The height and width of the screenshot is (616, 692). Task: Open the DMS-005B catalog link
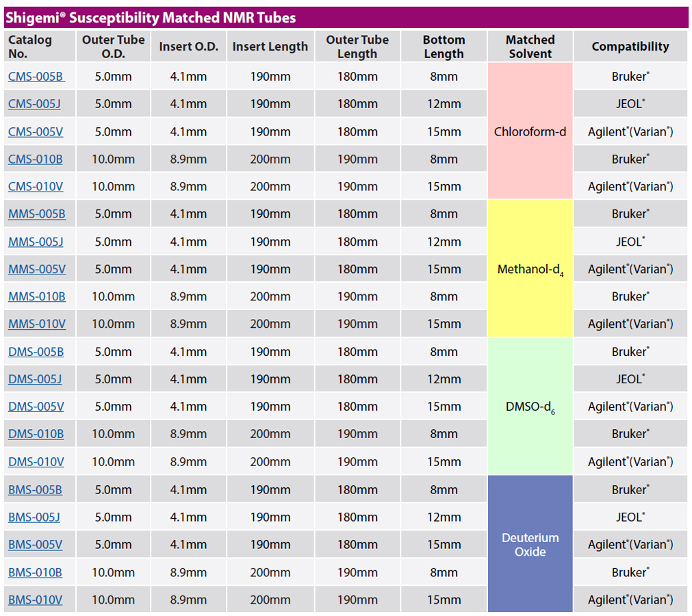(x=36, y=352)
